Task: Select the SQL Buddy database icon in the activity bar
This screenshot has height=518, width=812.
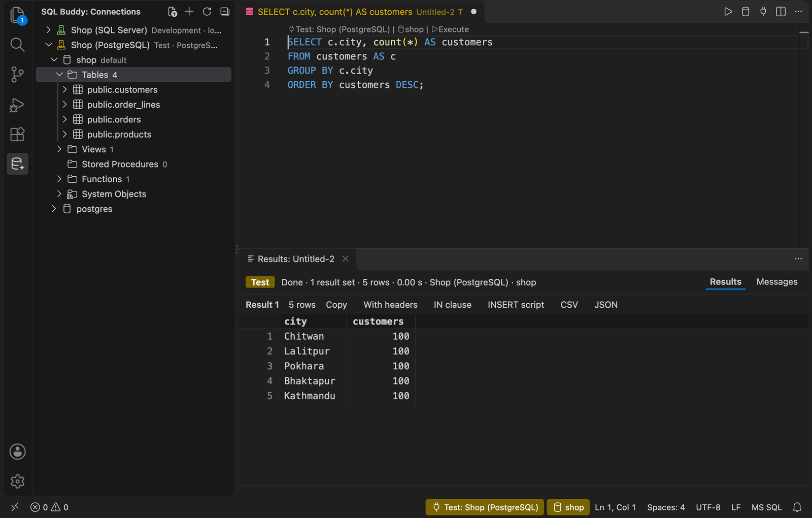Action: [x=17, y=164]
